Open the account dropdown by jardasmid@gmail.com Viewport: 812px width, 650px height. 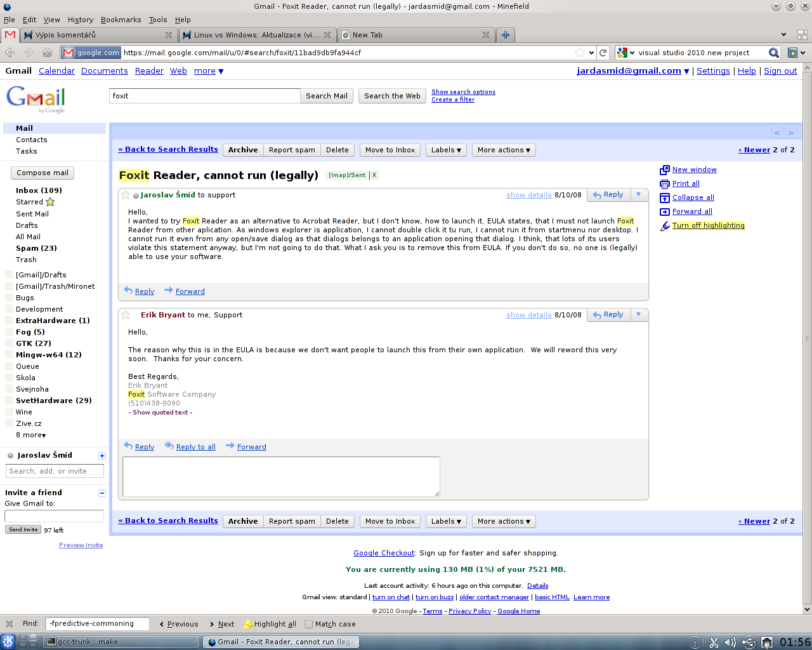tap(686, 71)
